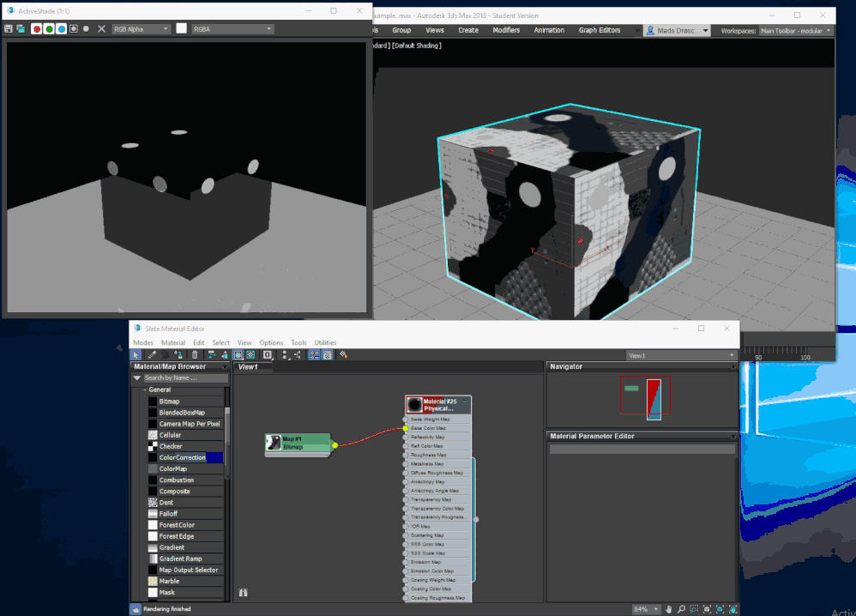Toggle the blue channel display

(61, 28)
